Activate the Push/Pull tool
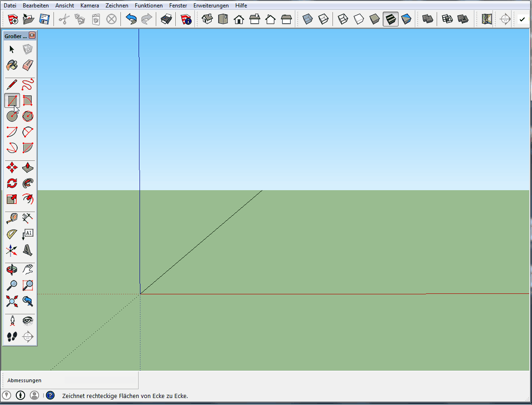 [28, 167]
